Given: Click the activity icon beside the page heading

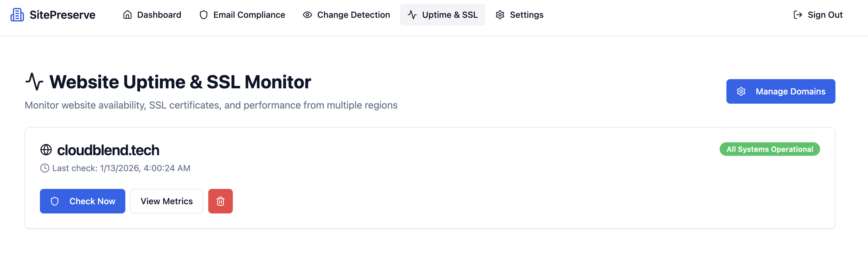Looking at the screenshot, I should [34, 82].
